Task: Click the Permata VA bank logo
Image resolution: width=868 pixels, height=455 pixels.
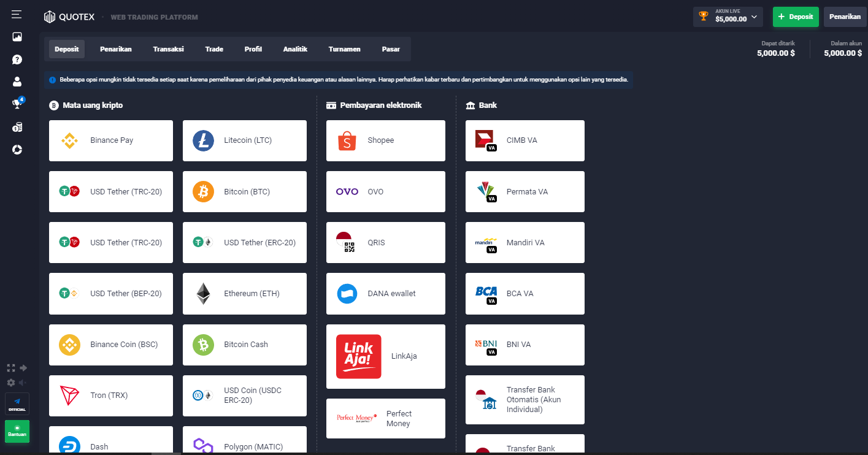Action: [x=486, y=191]
